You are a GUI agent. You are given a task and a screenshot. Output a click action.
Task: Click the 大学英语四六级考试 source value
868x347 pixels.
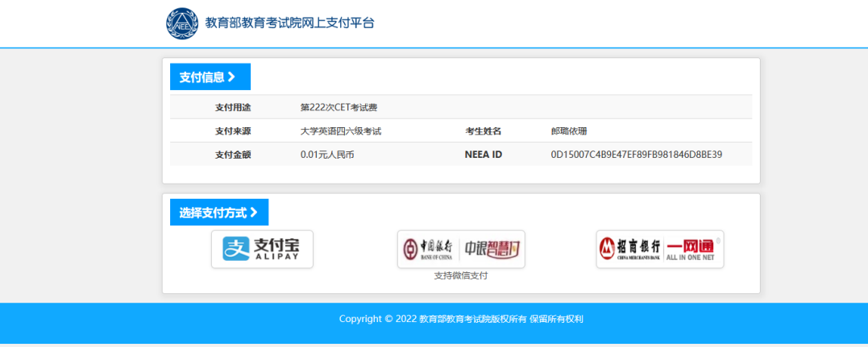(x=341, y=131)
